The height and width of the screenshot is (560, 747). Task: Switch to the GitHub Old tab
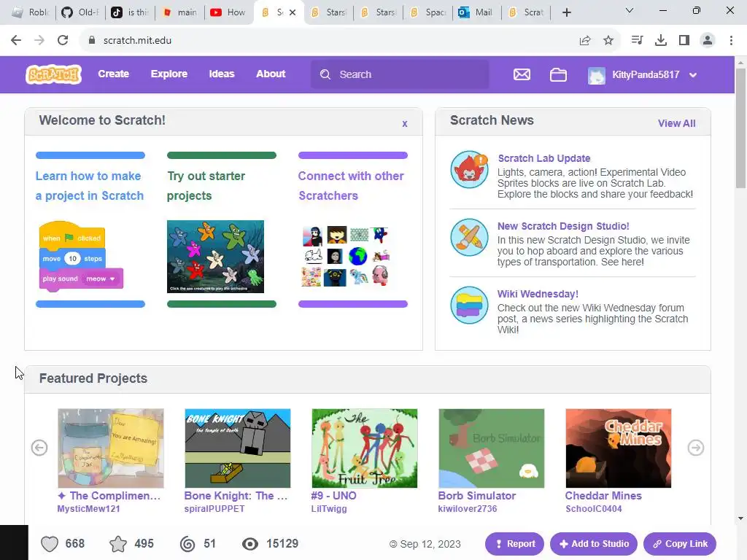(80, 12)
